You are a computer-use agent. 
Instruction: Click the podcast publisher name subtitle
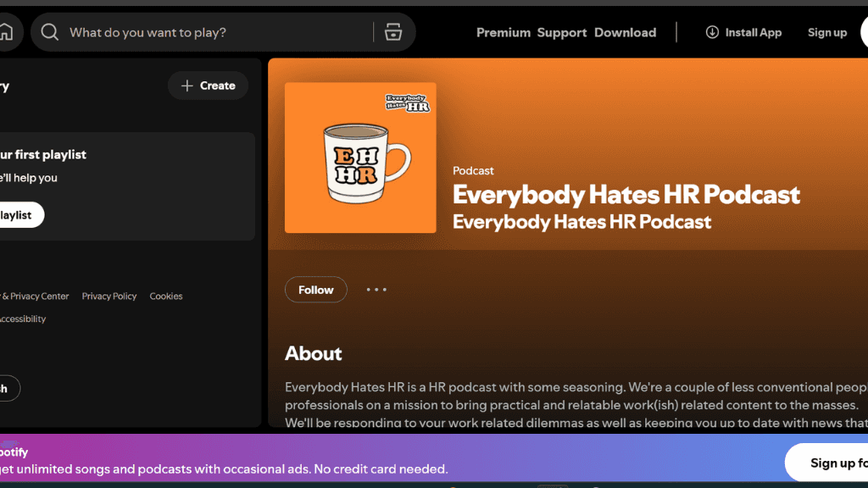(x=581, y=222)
